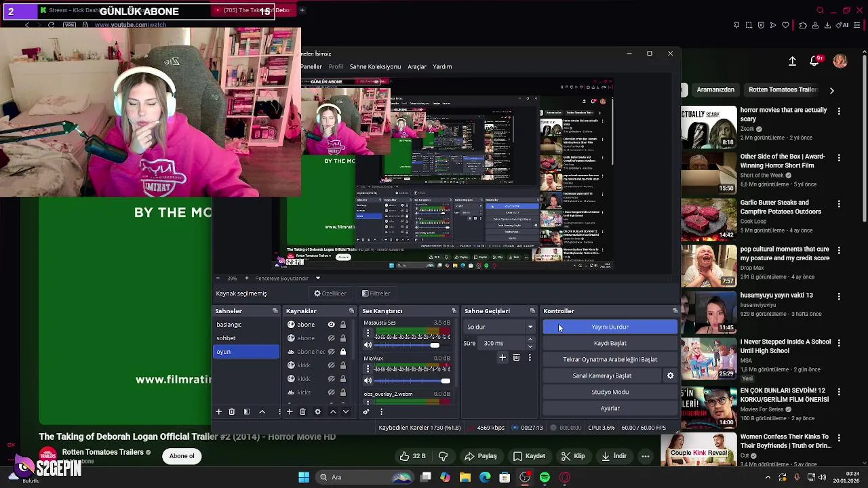Select the Aramanızdan chip
868x488 pixels.
(715, 89)
